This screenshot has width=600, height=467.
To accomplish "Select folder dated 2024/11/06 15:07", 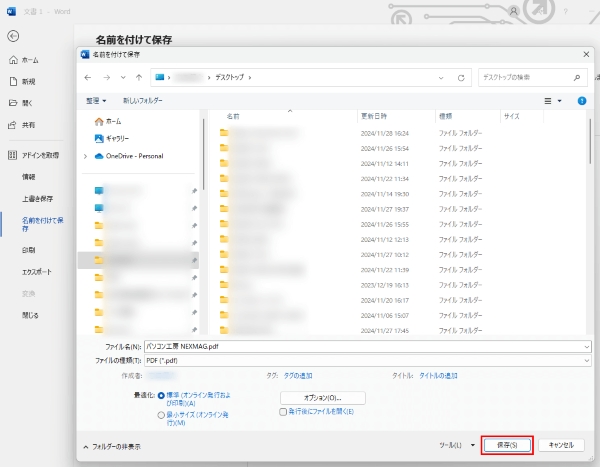I will pyautogui.click(x=352, y=315).
